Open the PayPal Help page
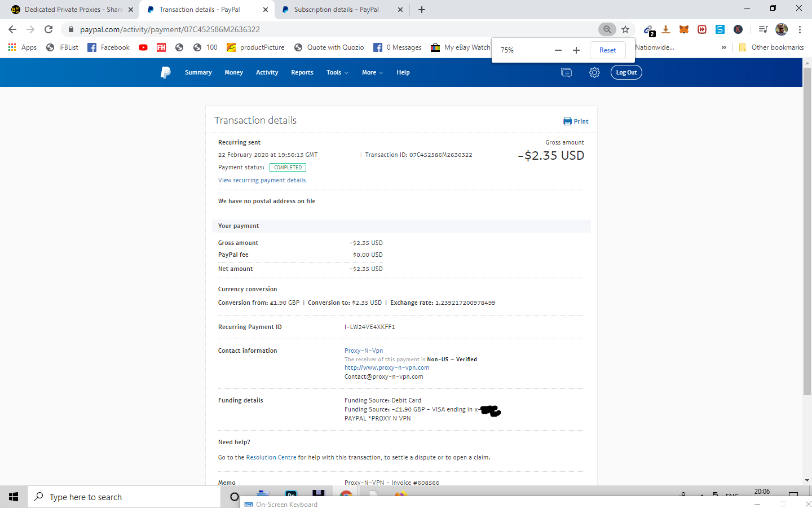 point(403,72)
